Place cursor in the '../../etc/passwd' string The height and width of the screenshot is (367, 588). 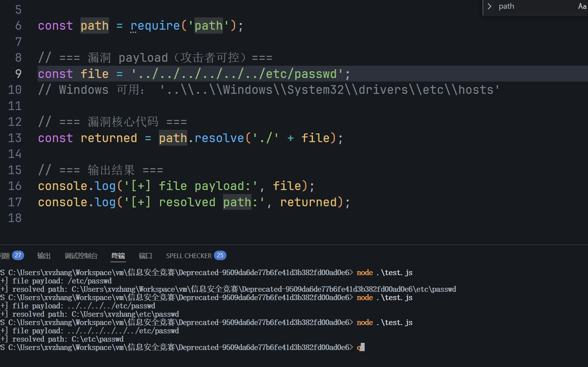click(x=237, y=74)
